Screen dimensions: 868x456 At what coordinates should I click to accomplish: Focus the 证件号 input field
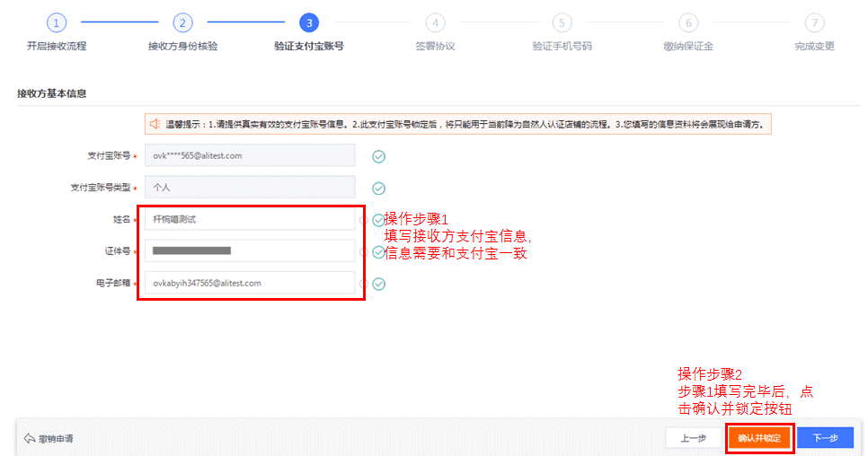click(250, 251)
